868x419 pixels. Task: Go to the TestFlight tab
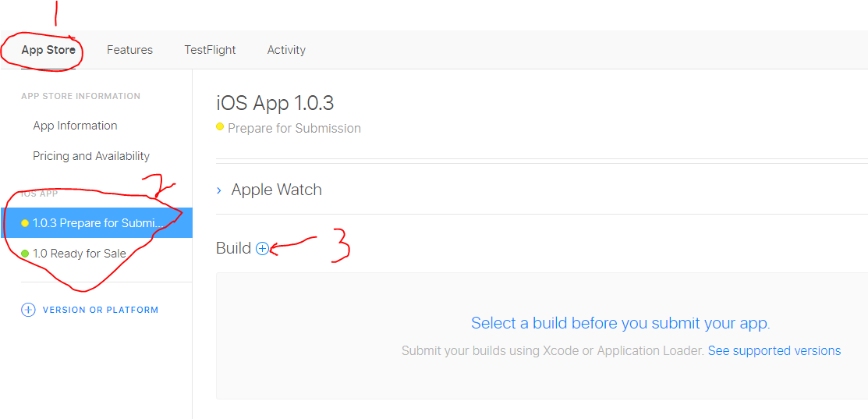(x=210, y=50)
